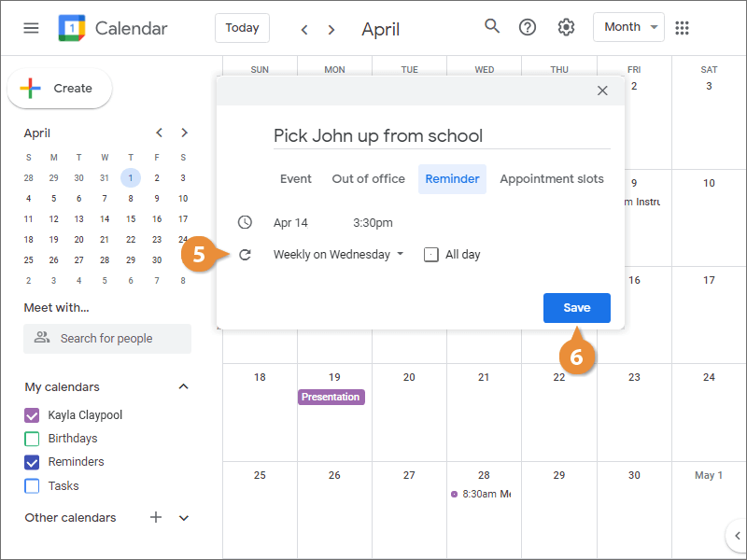747x560 pixels.
Task: Uncheck the Kayla Claypool calendar
Action: pos(32,415)
